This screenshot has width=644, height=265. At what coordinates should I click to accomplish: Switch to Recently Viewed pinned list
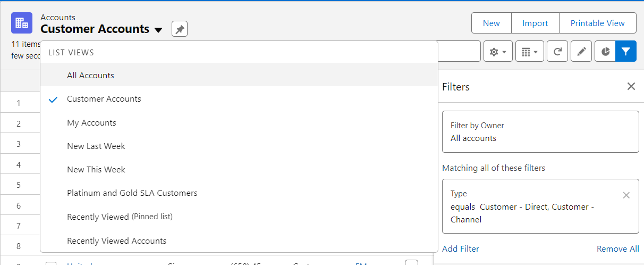[x=239, y=217]
